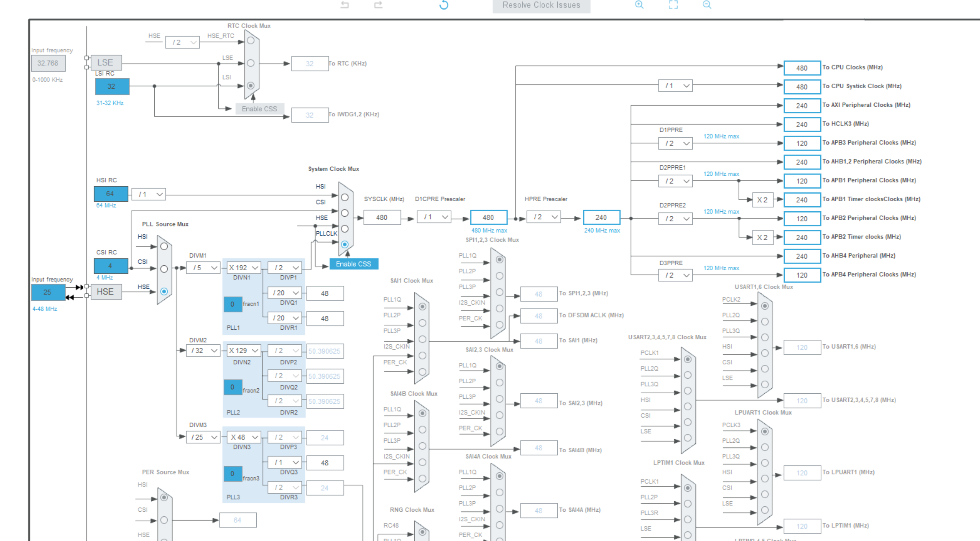Image resolution: width=980 pixels, height=541 pixels.
Task: Zoom out of the clock diagram
Action: (x=707, y=5)
